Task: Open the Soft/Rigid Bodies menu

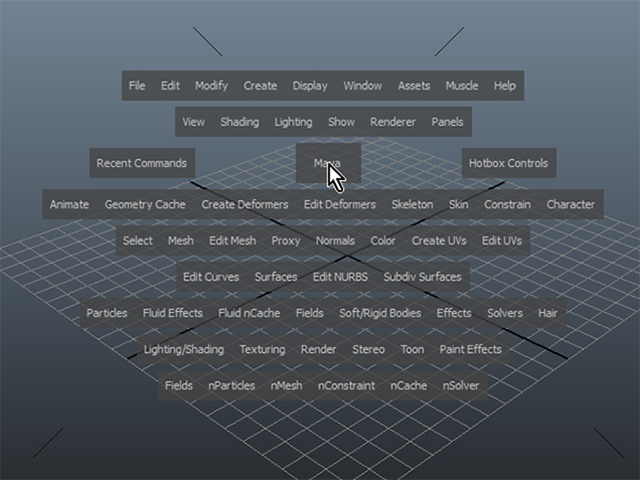Action: (x=380, y=313)
